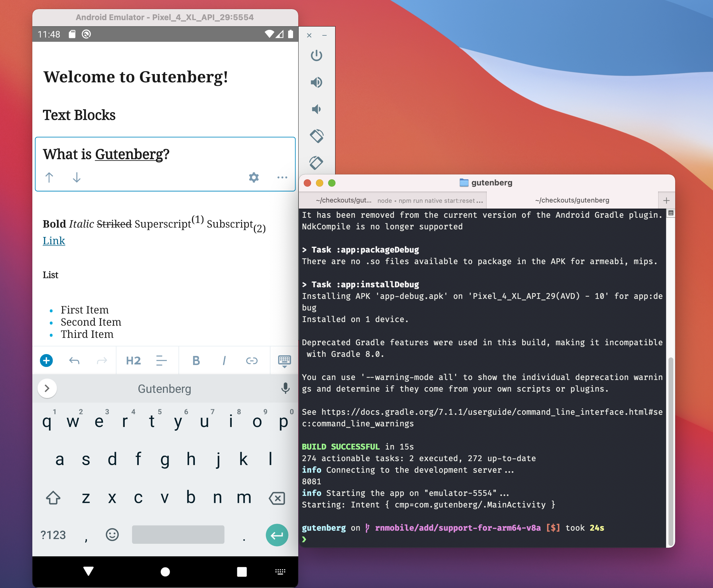Toggle italic formatting
This screenshot has height=588, width=713.
224,360
